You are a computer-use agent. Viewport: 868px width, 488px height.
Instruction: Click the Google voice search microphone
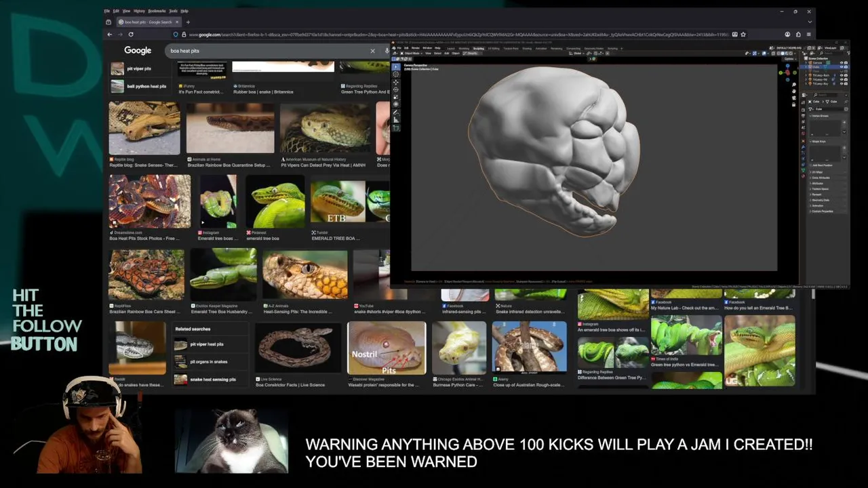click(387, 51)
